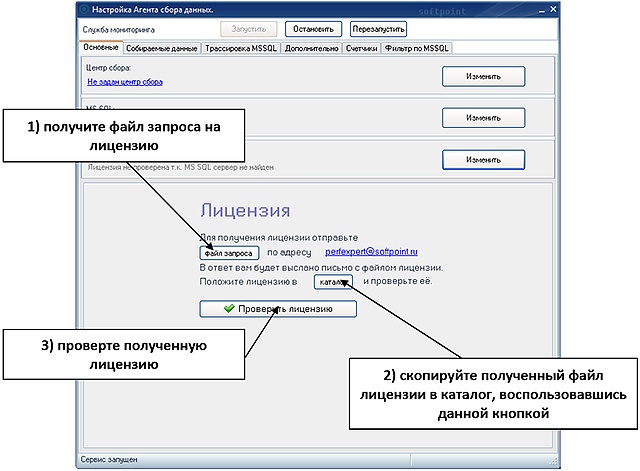
Task: Click the Остановить button
Action: tap(313, 29)
